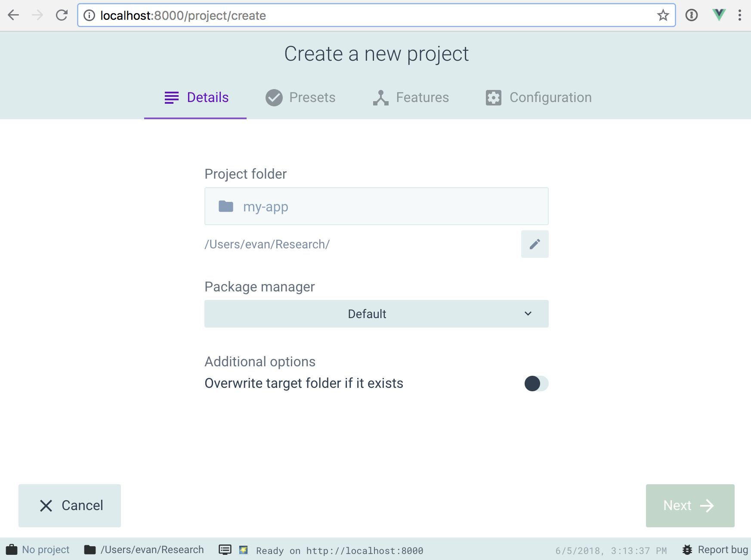Click the /Users/evan/Research/ path text
The width and height of the screenshot is (751, 560).
267,244
